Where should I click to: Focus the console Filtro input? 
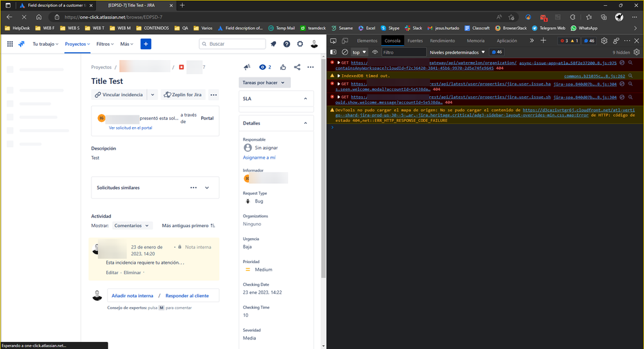pos(404,52)
